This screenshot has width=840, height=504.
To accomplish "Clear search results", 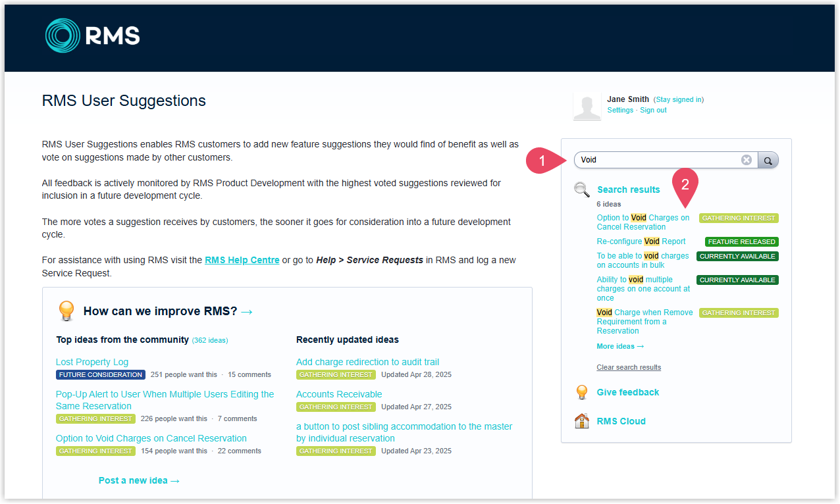I will point(629,367).
